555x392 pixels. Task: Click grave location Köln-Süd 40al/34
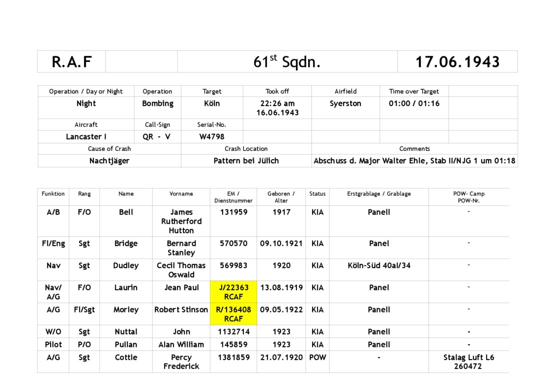point(378,265)
